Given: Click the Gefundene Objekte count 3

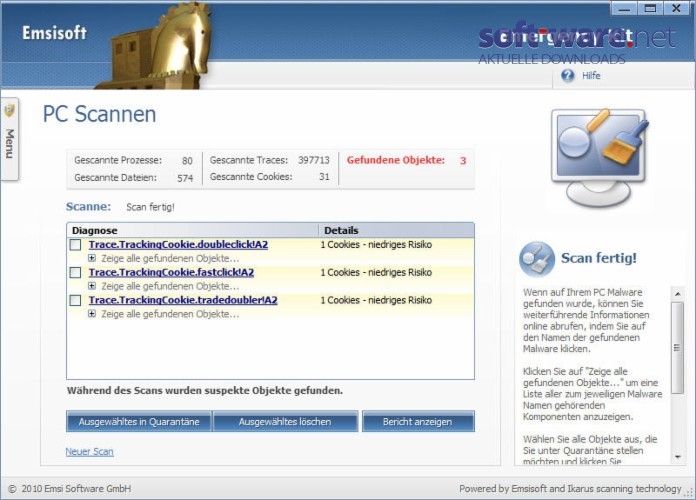Looking at the screenshot, I should [x=463, y=161].
